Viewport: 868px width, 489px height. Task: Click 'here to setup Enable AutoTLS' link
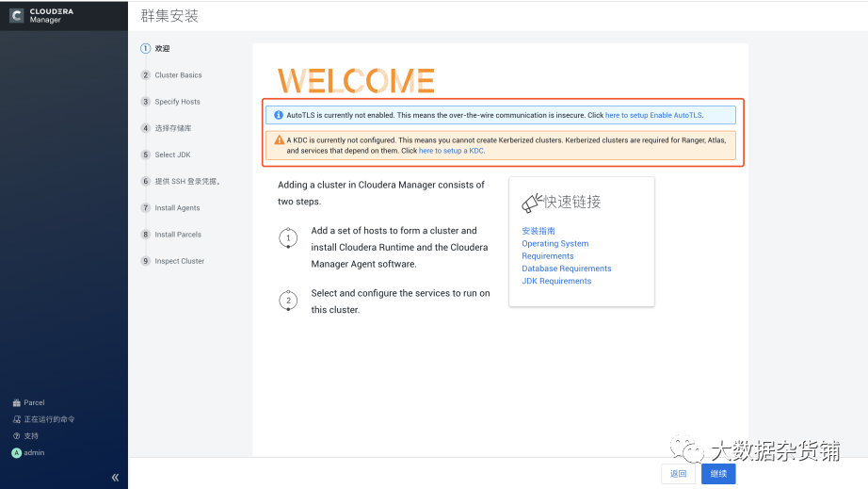coord(653,115)
